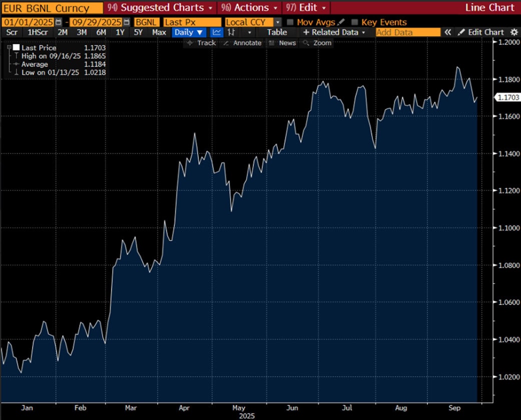Toggle the Last Price legend series box
This screenshot has height=420, width=521.
[16, 47]
